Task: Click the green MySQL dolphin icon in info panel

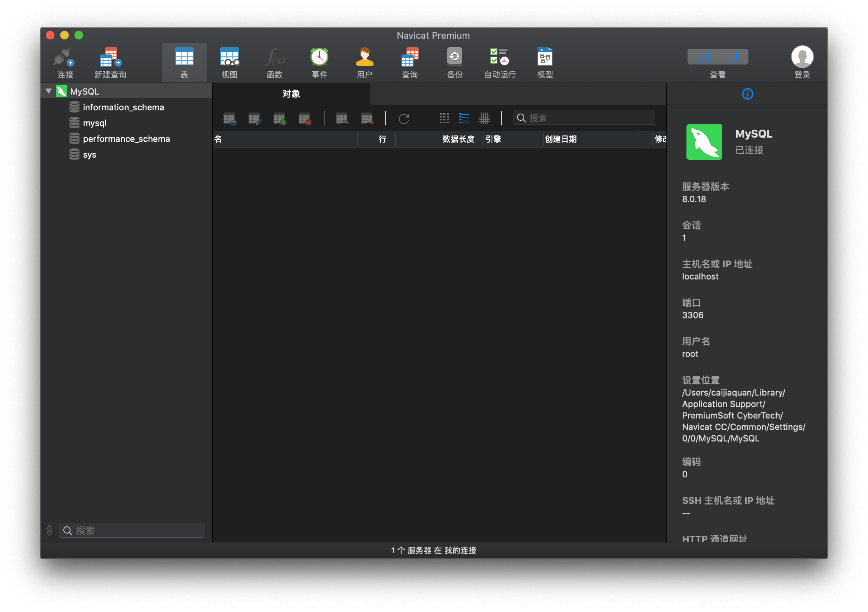Action: 704,142
